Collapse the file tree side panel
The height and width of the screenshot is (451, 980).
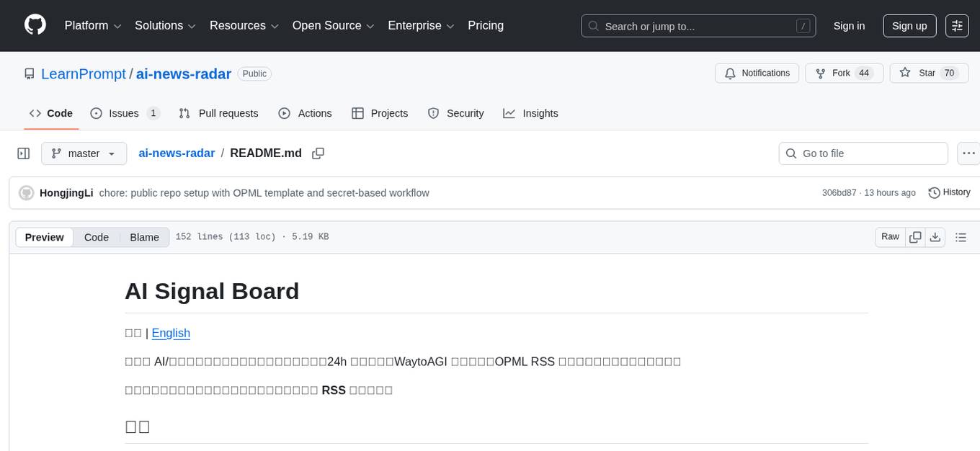(x=23, y=153)
